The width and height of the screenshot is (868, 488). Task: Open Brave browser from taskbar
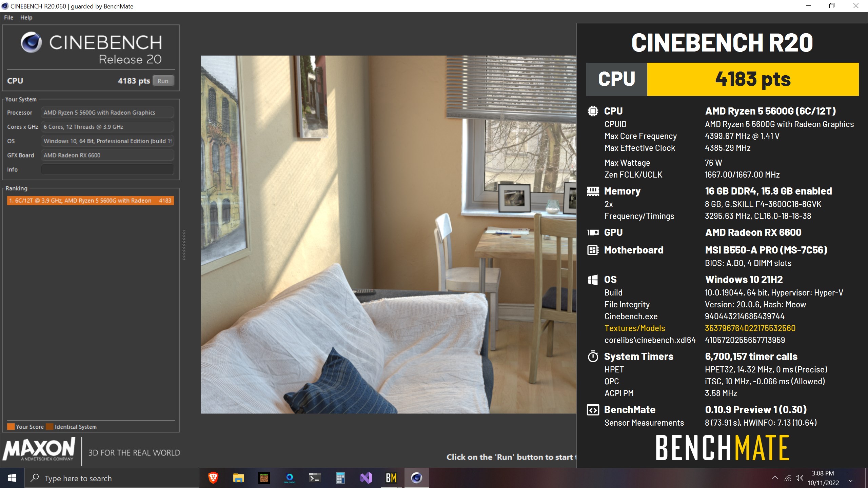pos(213,478)
